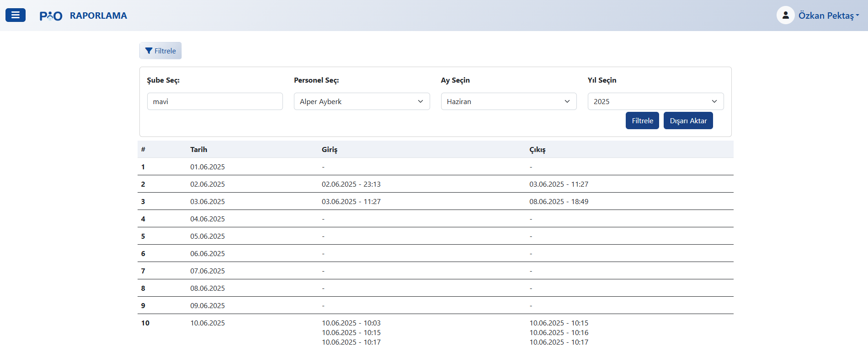
Task: Click the 08.06.2025 - 18:49 exit time
Action: click(x=559, y=201)
